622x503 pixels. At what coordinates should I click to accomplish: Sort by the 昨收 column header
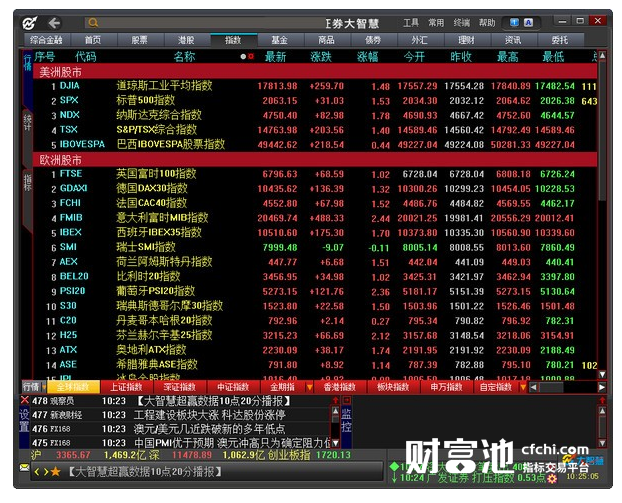click(461, 57)
